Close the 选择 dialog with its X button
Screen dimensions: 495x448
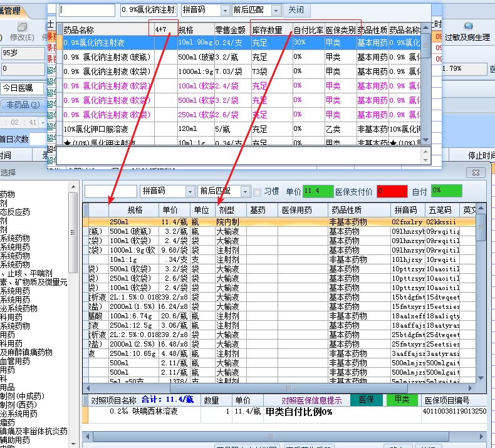click(476, 173)
